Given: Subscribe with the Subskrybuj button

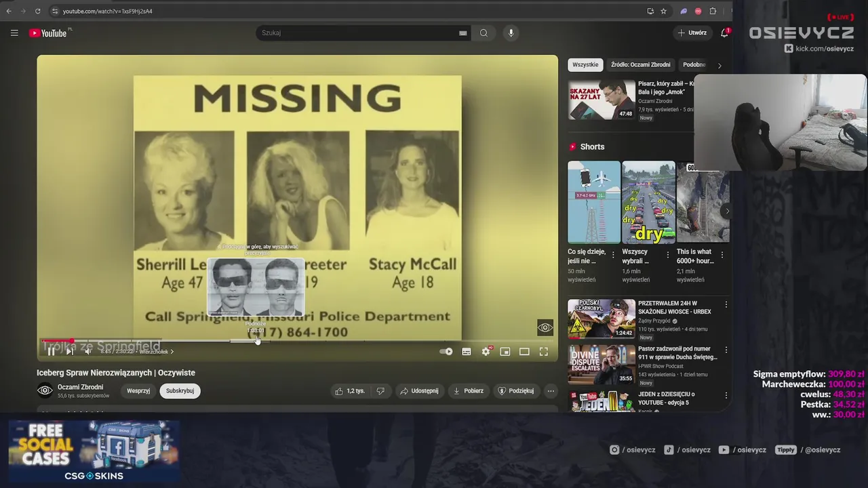Looking at the screenshot, I should [180, 390].
